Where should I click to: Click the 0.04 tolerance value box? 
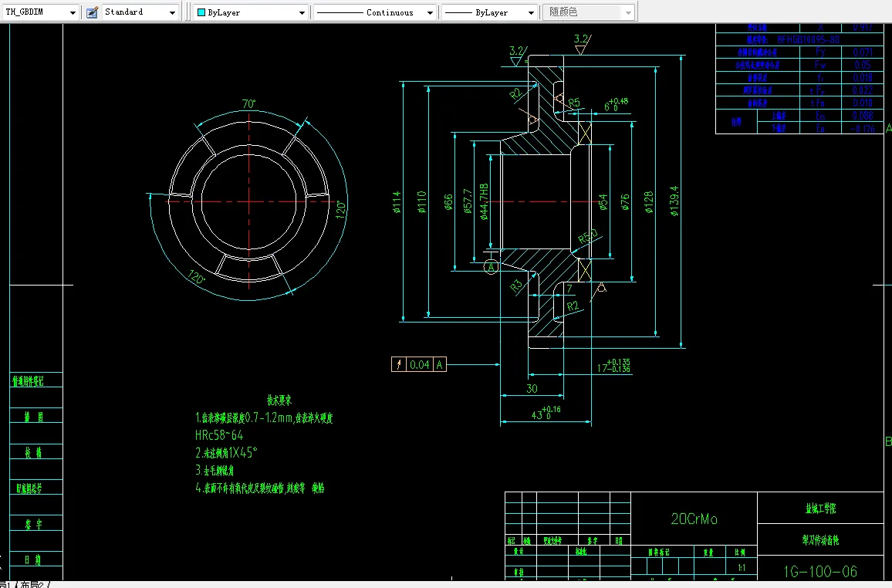pyautogui.click(x=420, y=365)
